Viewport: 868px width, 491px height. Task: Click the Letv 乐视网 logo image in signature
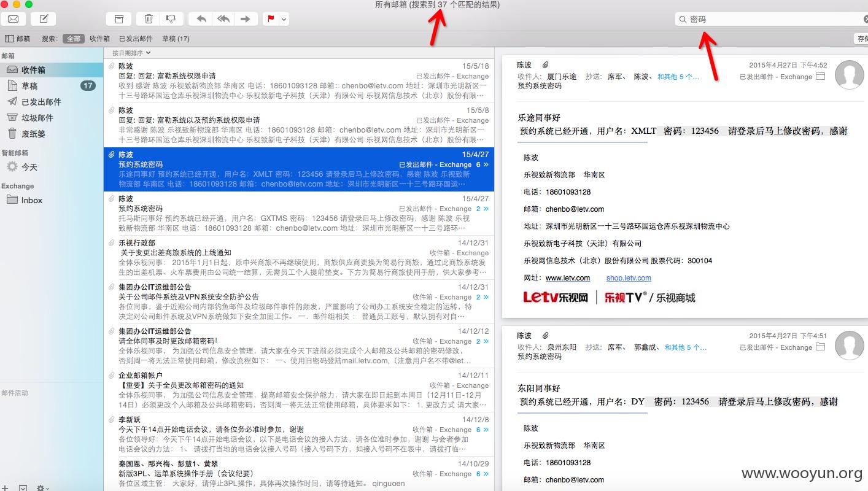click(556, 298)
